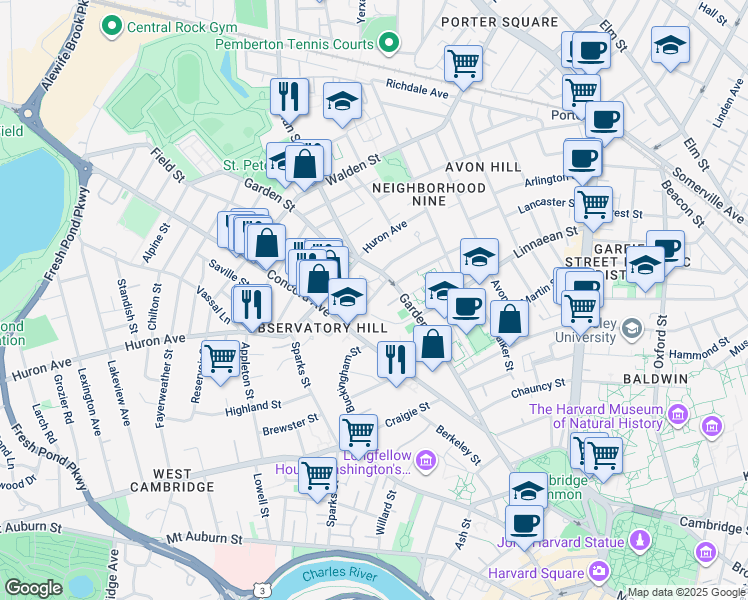The width and height of the screenshot is (748, 600).
Task: Click the Central Rock Gym label
Action: [x=182, y=27]
